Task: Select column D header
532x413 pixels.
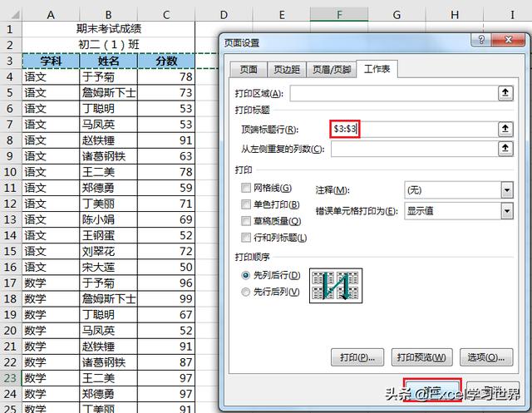Action: 224,15
